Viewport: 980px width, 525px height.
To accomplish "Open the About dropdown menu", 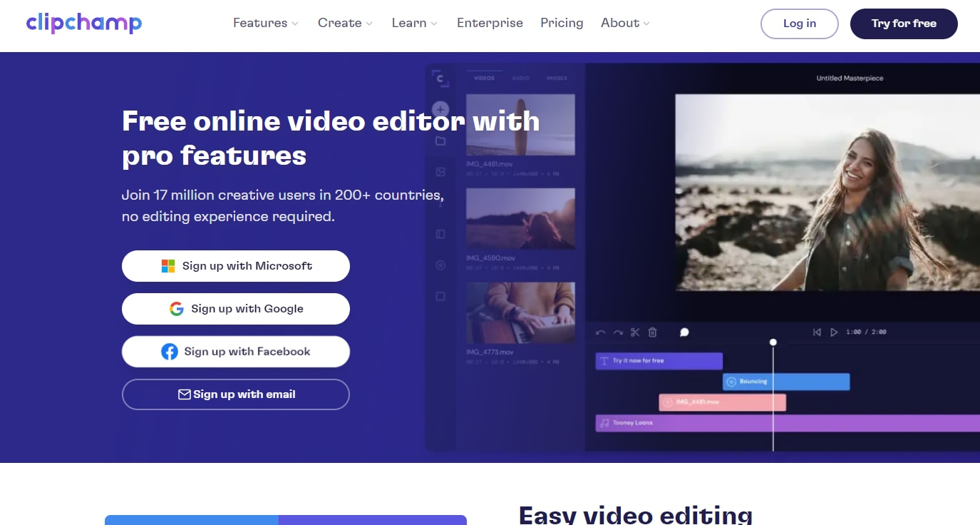I will (625, 23).
